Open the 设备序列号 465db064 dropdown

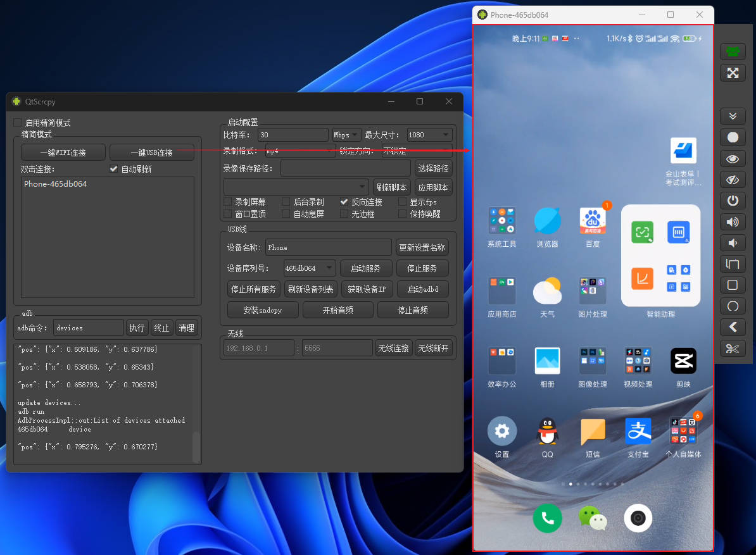tap(309, 268)
